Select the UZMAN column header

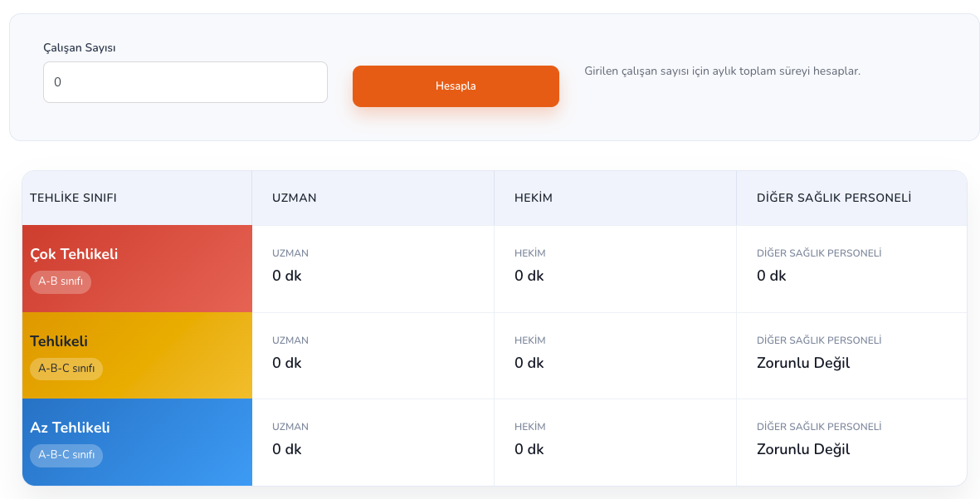tap(295, 198)
